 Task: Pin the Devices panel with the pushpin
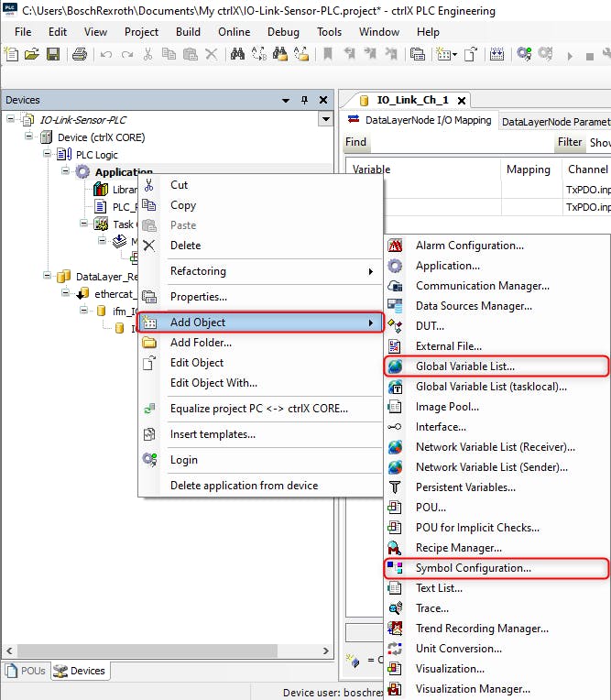click(304, 100)
